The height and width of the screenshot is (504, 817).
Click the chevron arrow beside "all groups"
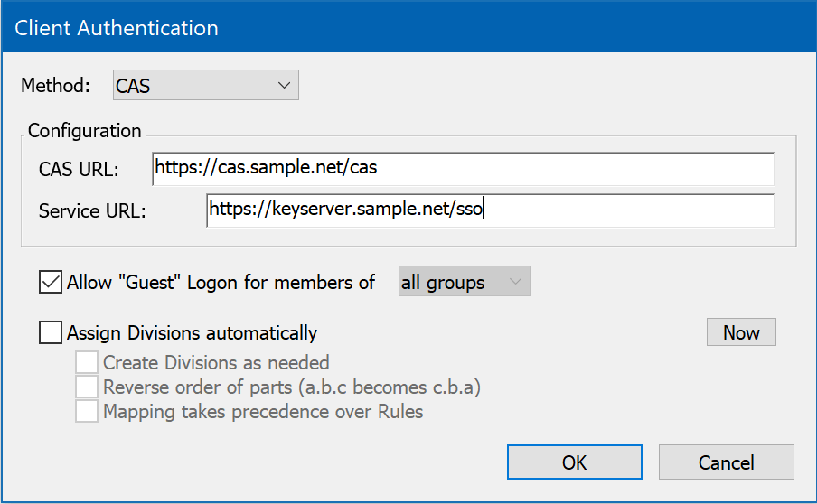pos(516,282)
